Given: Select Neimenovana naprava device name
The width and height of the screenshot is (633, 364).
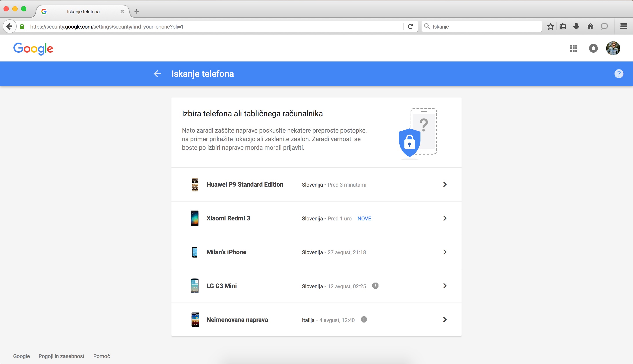Looking at the screenshot, I should (x=237, y=320).
